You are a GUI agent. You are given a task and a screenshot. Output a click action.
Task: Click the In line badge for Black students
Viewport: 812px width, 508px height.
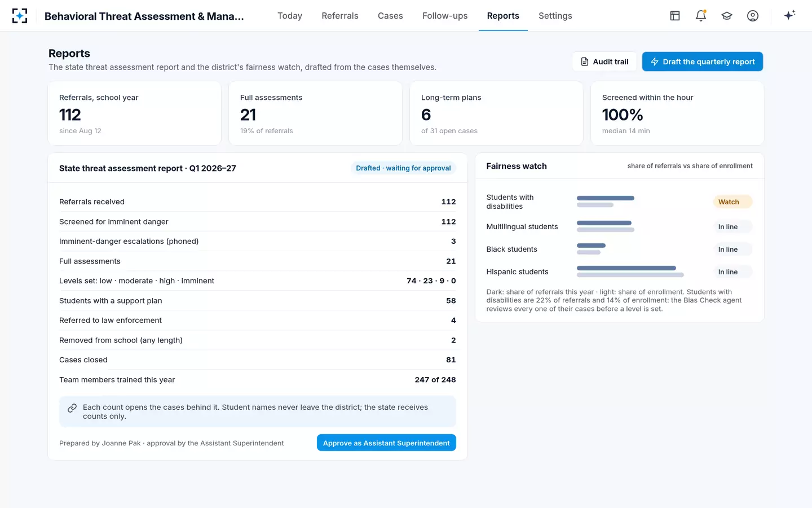732,249
